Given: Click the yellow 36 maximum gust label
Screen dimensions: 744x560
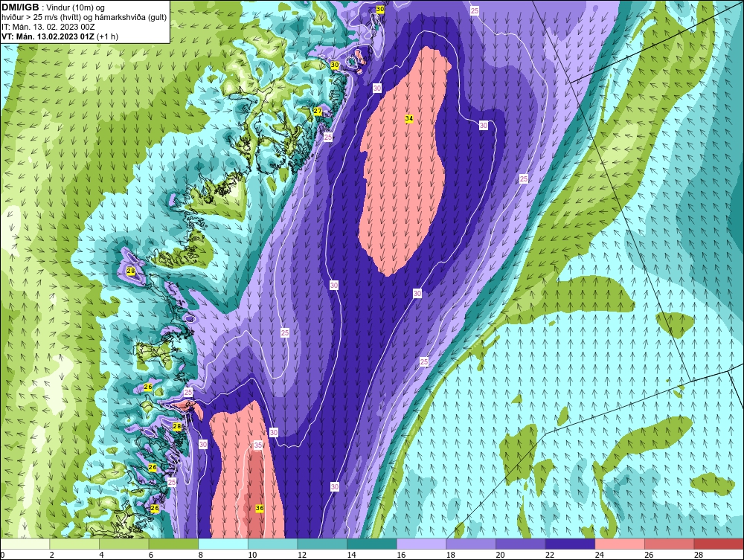Looking at the screenshot, I should pos(259,508).
